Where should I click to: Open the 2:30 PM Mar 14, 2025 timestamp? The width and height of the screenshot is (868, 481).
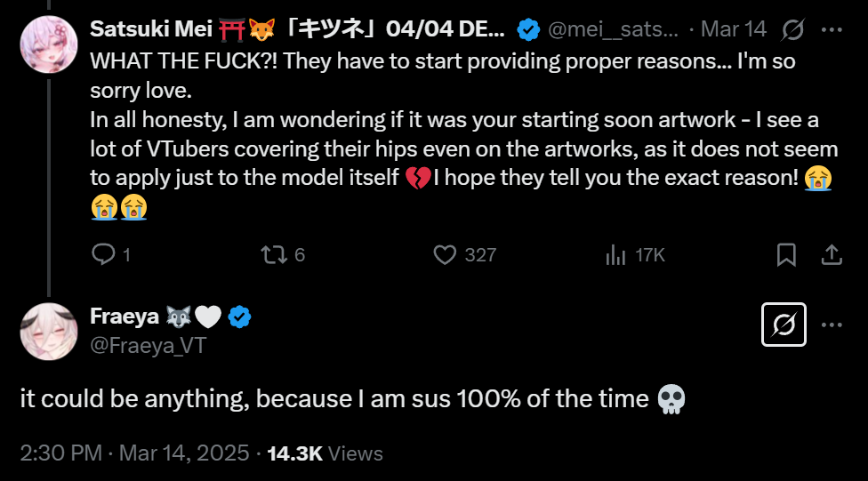(134, 453)
